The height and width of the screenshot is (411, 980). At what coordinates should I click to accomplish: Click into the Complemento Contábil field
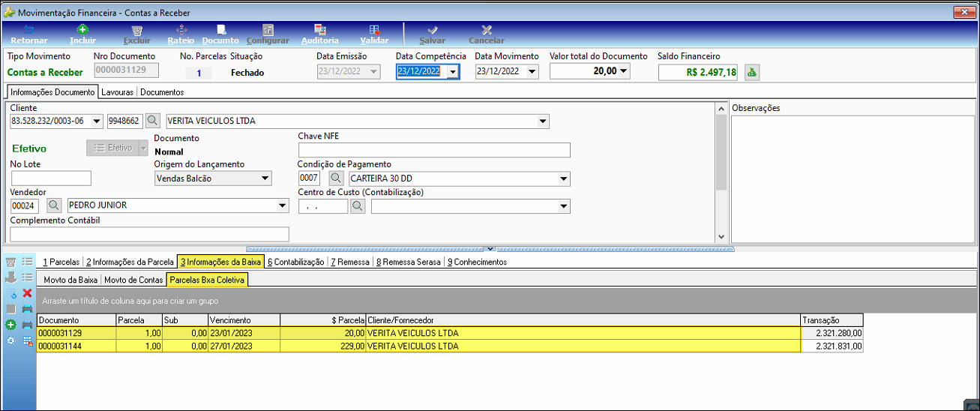[x=150, y=234]
